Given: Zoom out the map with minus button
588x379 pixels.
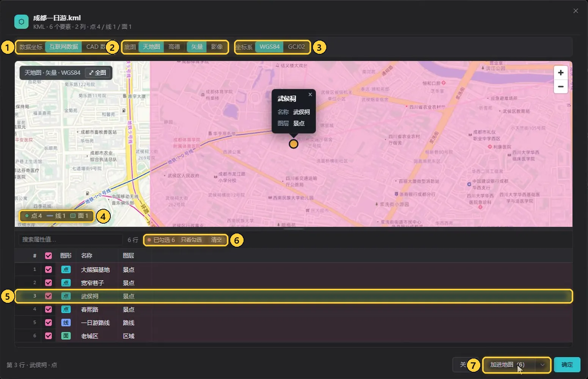Looking at the screenshot, I should 561,87.
